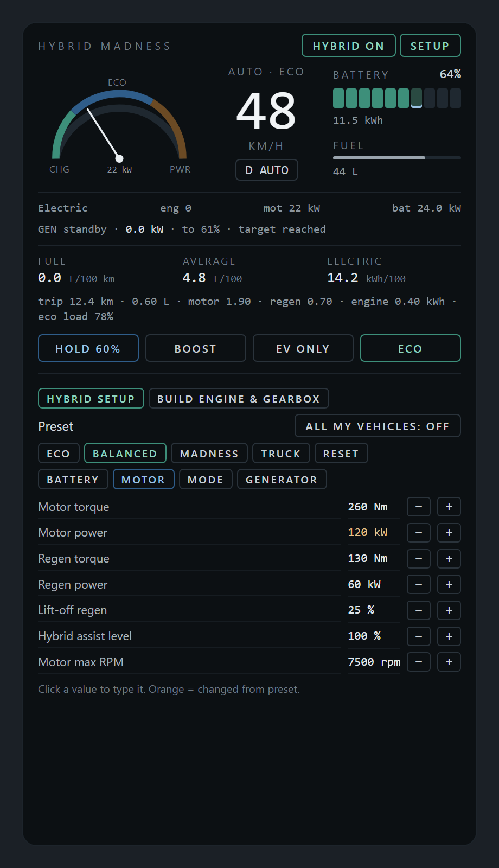Decrease Hybrid assist level with minus

pyautogui.click(x=419, y=636)
